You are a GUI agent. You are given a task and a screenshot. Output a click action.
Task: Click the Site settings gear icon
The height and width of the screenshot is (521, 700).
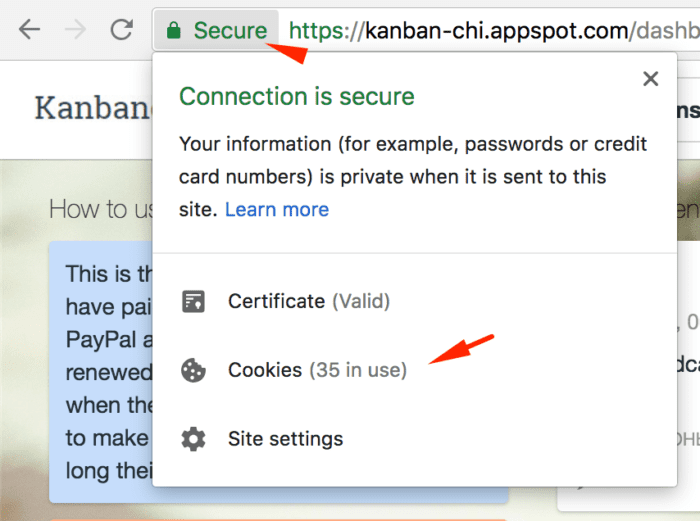(193, 439)
